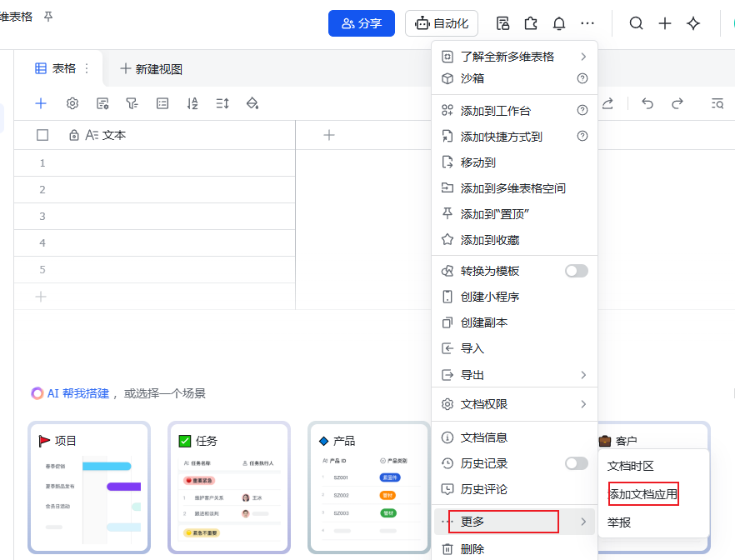
Task: Toggle the 转换为模板 switch
Action: (x=576, y=271)
